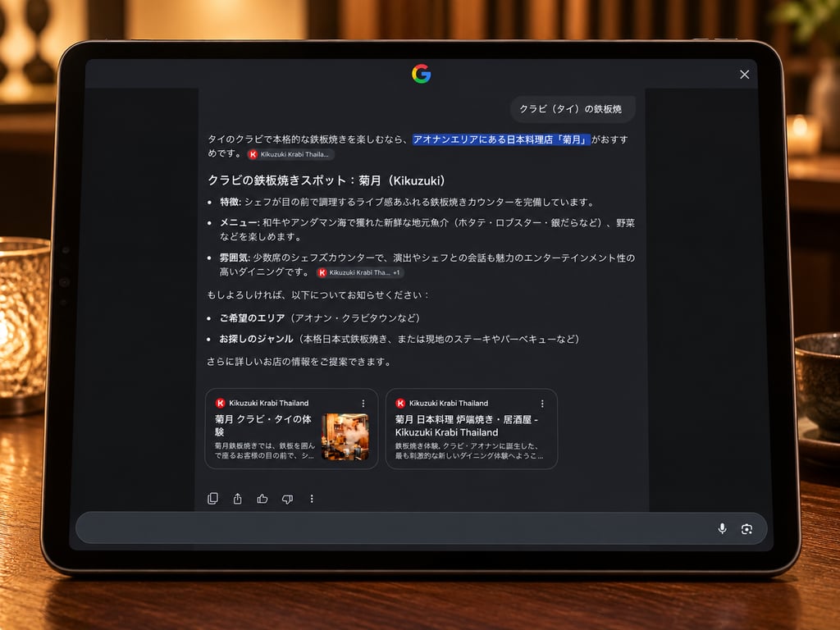Click the ご希望のエリア bullet

pos(320,318)
